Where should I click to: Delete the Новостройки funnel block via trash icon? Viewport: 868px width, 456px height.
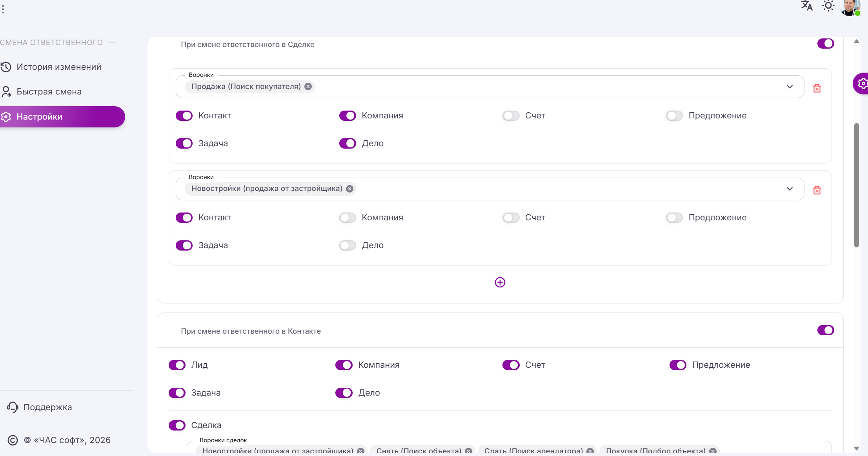coord(817,190)
